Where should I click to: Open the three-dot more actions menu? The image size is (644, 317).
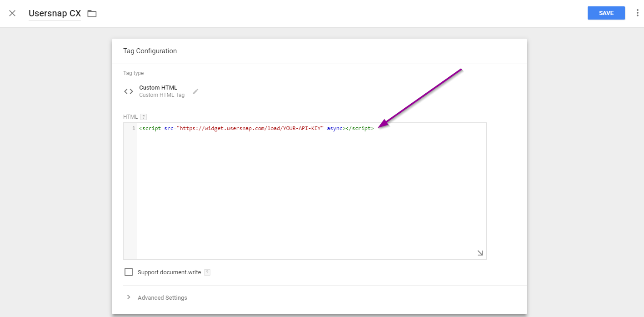637,13
